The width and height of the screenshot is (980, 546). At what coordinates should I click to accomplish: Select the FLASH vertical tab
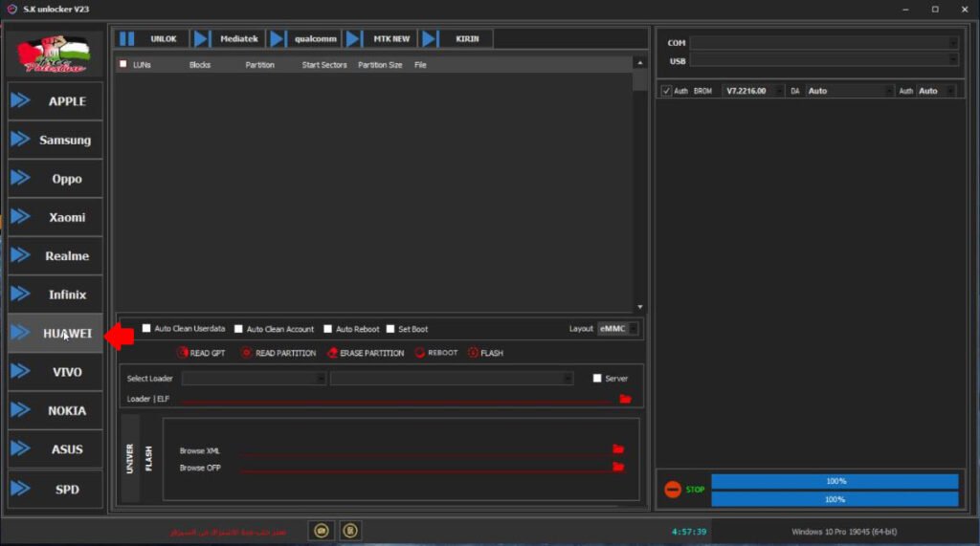pos(148,459)
